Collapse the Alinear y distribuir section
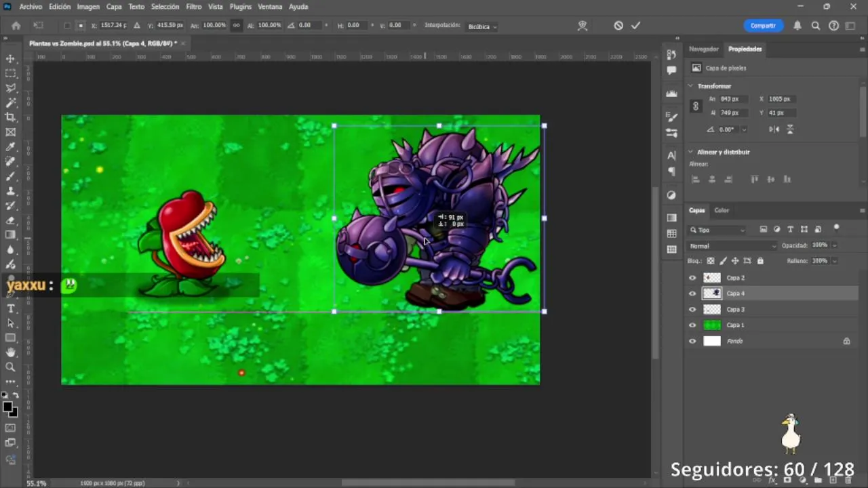The image size is (868, 488). pos(690,152)
